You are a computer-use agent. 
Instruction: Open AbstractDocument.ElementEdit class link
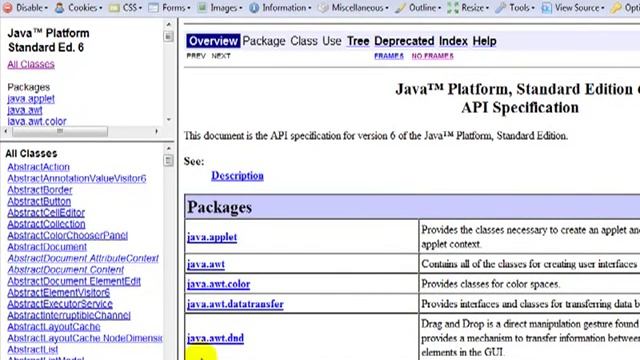click(x=74, y=281)
